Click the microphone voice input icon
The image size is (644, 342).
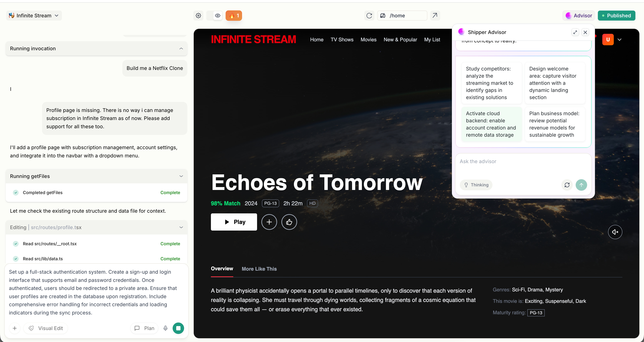pyautogui.click(x=165, y=328)
